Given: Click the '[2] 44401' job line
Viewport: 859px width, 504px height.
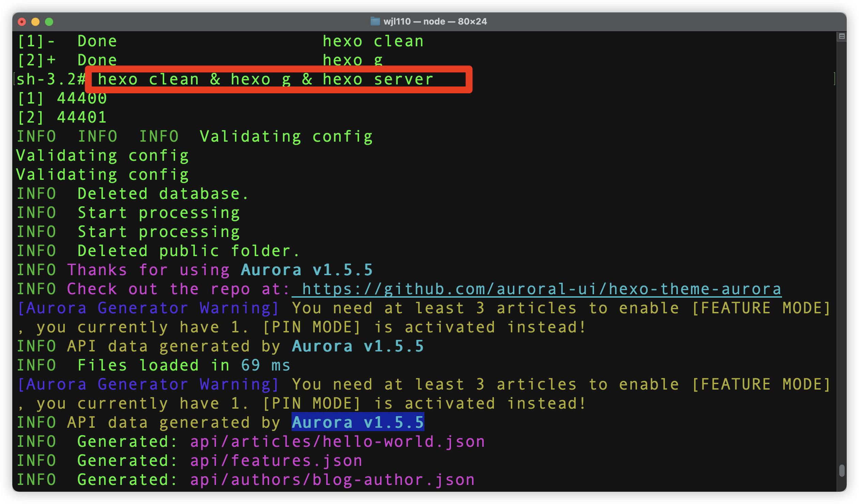Looking at the screenshot, I should (x=62, y=117).
